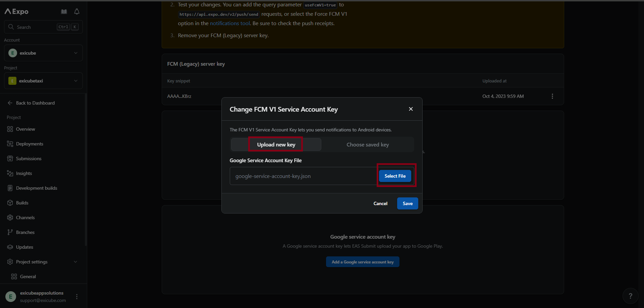Open the Channels page
Viewport: 644px width, 308px height.
point(25,218)
